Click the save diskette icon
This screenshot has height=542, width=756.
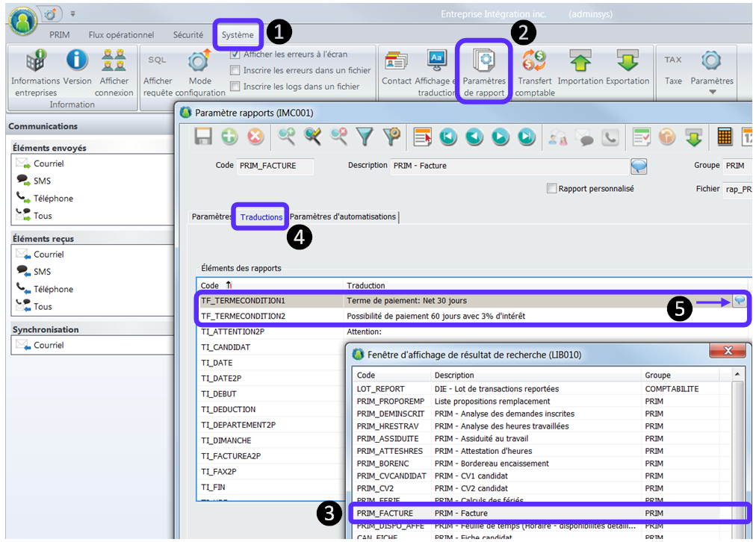pyautogui.click(x=203, y=137)
